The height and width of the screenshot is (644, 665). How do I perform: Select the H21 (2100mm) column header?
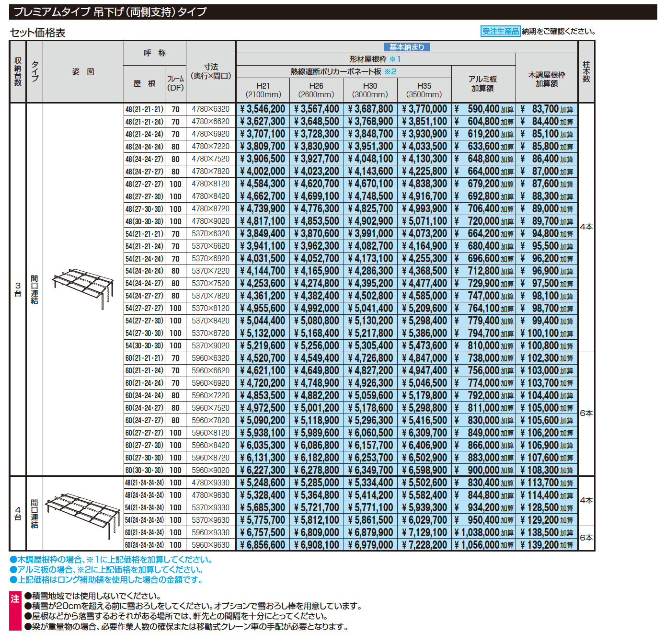point(263,90)
